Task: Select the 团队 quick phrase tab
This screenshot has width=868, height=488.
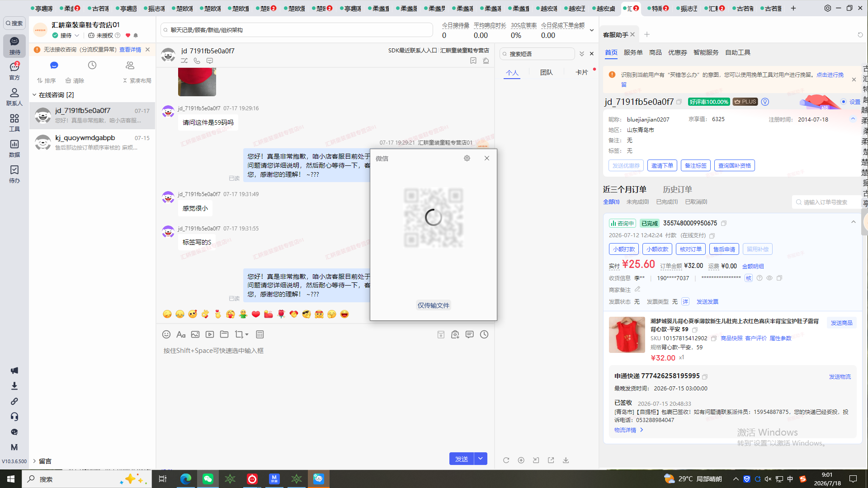Action: point(546,72)
